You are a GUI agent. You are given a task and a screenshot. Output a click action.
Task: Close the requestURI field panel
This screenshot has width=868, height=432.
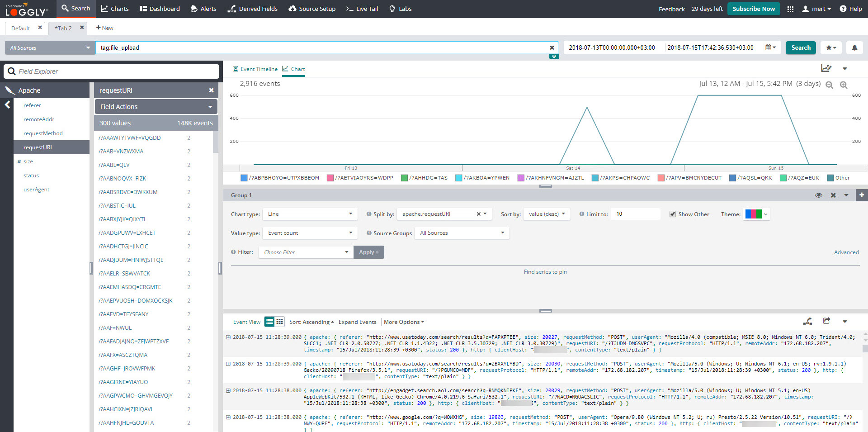[x=211, y=90]
